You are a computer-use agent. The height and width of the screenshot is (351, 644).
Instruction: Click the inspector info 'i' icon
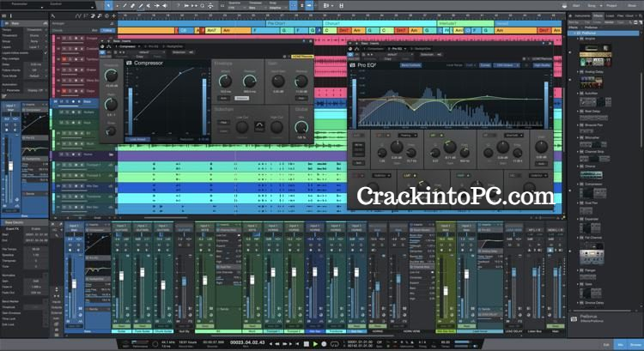[x=10, y=16]
